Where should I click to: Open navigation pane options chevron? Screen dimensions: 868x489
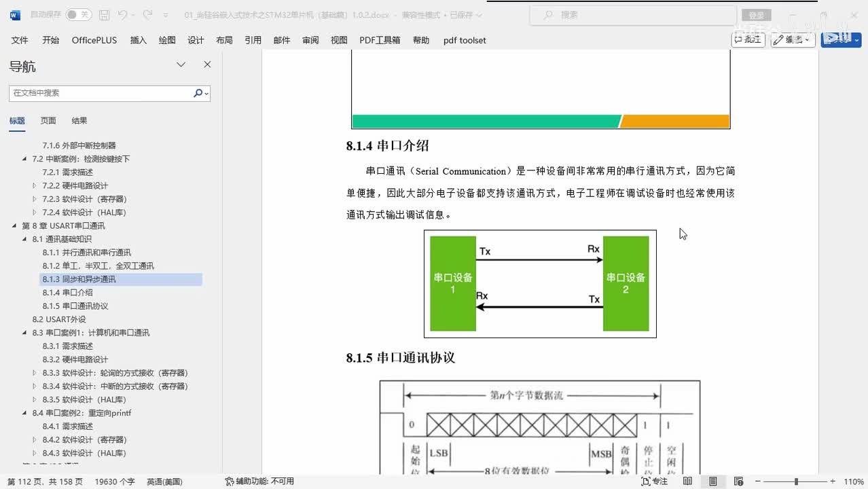181,65
